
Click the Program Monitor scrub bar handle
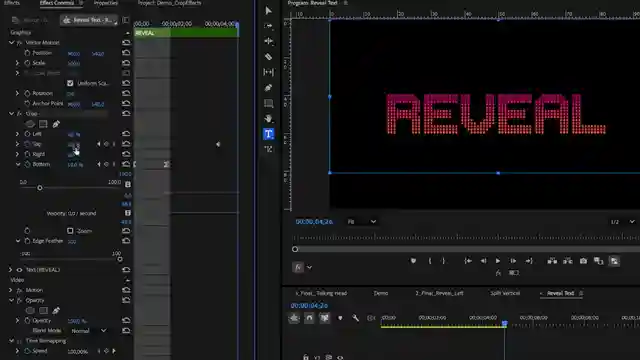[x=295, y=249]
